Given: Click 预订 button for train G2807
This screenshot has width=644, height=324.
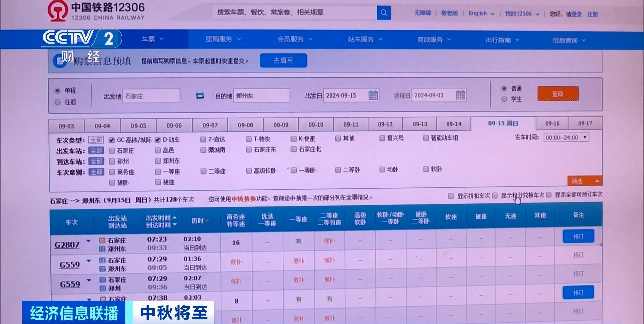Looking at the screenshot, I should pyautogui.click(x=578, y=237).
